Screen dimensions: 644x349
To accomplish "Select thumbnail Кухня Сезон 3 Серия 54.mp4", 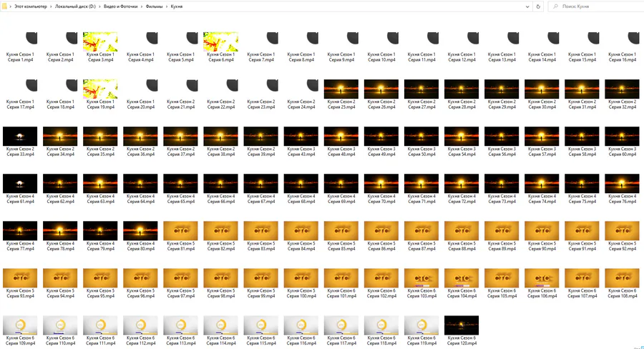I will 462,136.
